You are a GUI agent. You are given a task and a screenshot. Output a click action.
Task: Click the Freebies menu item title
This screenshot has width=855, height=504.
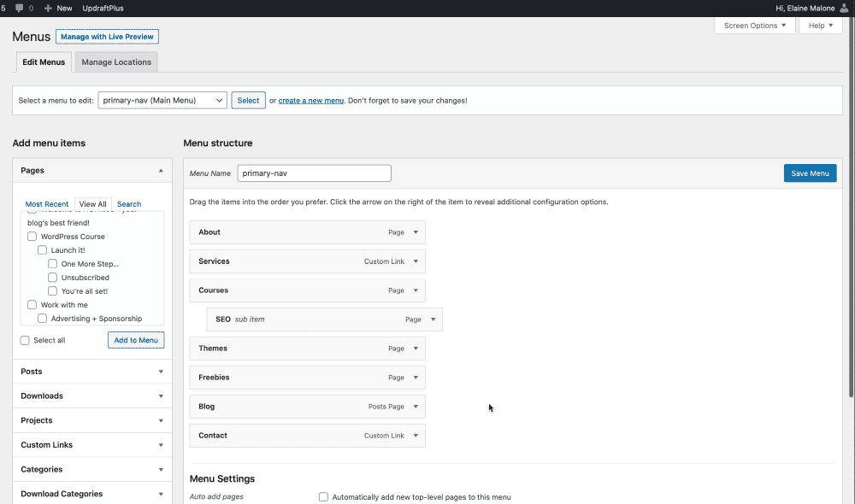[214, 378]
